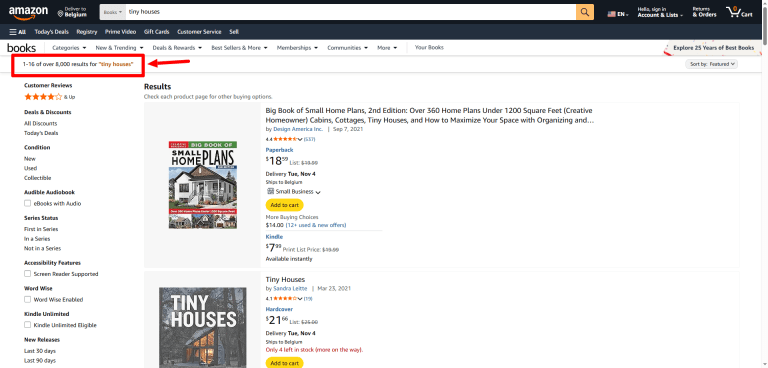Filter new releases Last 30 days

click(40, 351)
